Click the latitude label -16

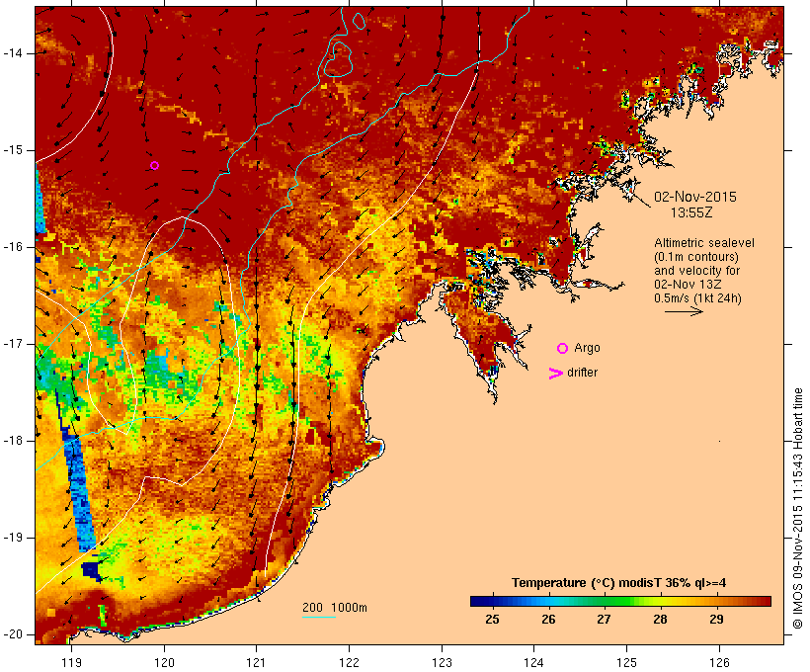(12, 247)
